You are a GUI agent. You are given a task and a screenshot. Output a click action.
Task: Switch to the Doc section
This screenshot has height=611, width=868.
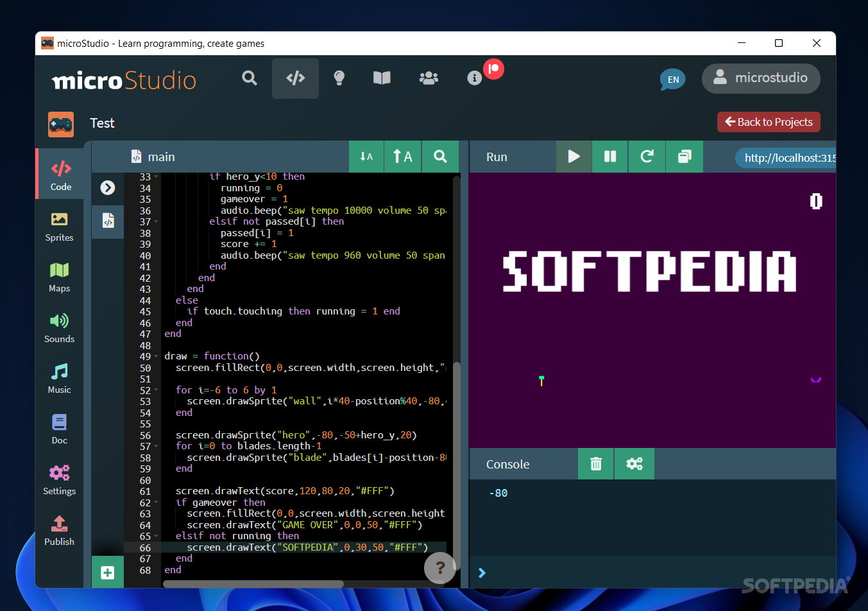(59, 429)
